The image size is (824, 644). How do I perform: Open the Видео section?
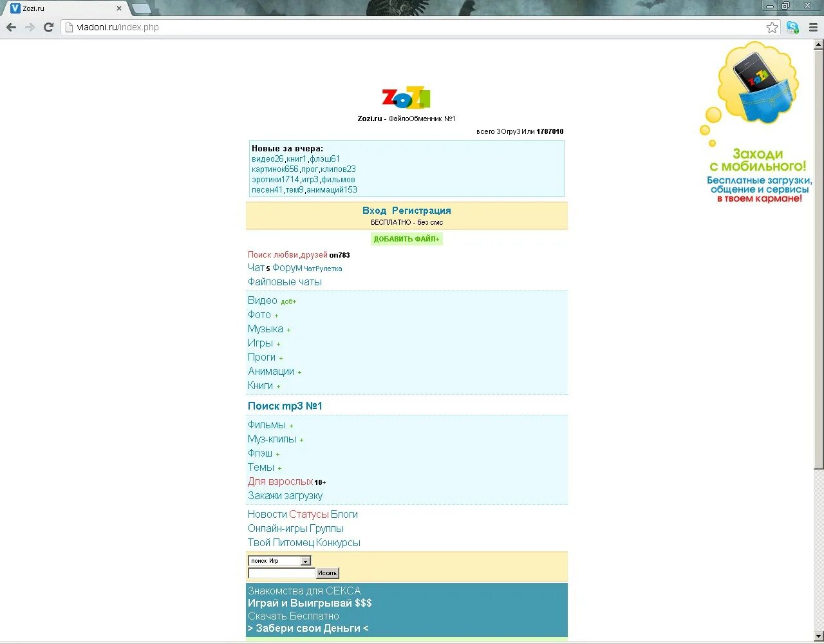tap(263, 300)
